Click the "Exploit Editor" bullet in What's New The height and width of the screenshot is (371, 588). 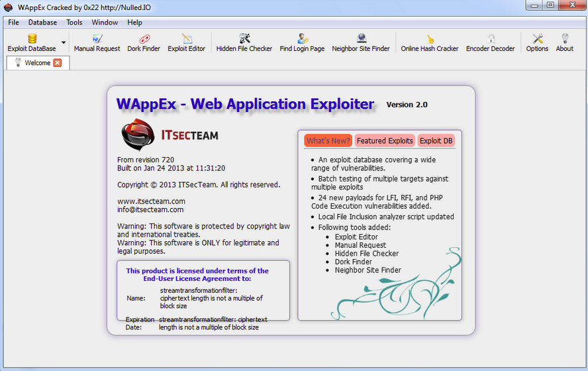(x=356, y=237)
